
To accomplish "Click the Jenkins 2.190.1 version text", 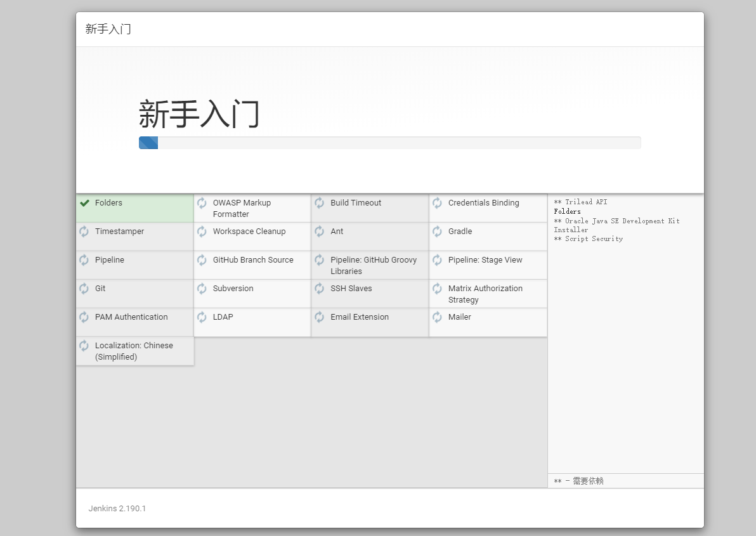I will click(117, 508).
